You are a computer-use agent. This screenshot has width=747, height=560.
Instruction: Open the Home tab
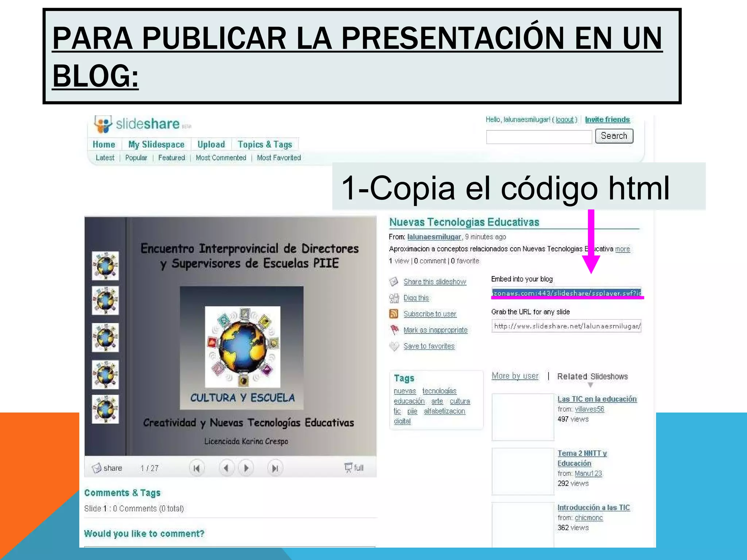pyautogui.click(x=104, y=144)
